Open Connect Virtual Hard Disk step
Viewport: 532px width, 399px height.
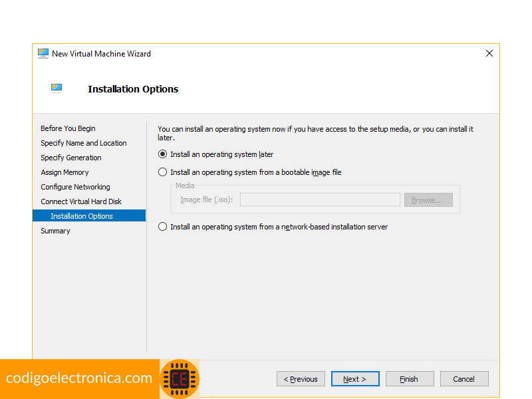pyautogui.click(x=81, y=201)
